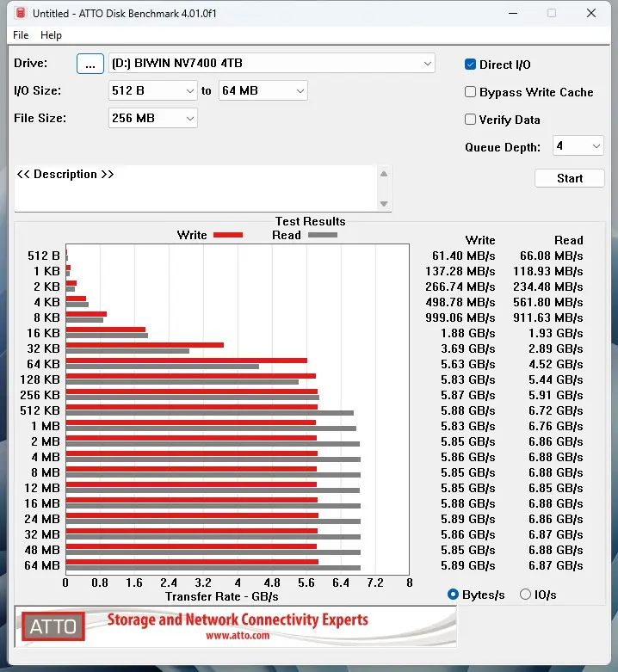
Task: Open the drive browse '...' button
Action: [x=90, y=64]
